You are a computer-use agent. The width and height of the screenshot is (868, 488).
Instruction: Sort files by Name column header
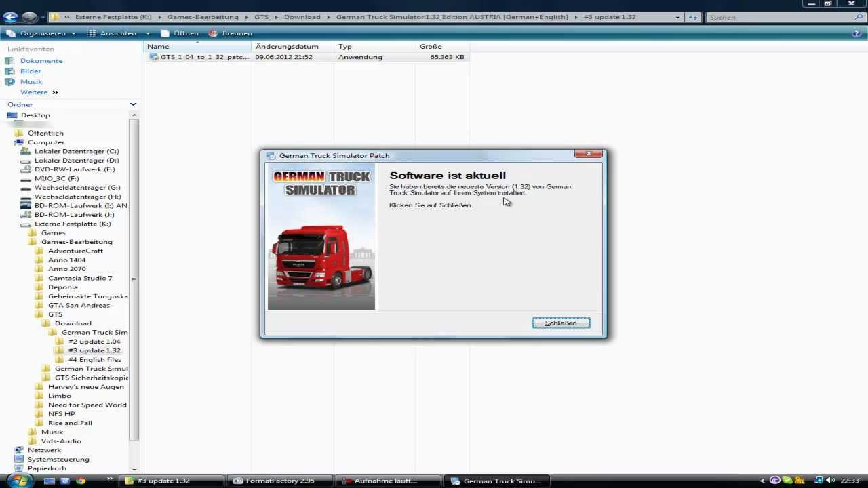(x=197, y=47)
